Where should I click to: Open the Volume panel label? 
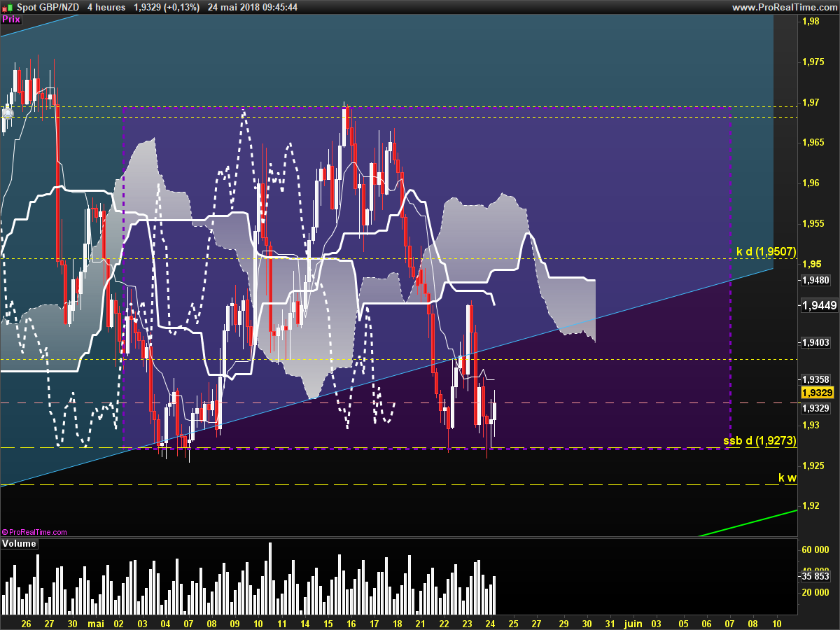click(x=19, y=543)
